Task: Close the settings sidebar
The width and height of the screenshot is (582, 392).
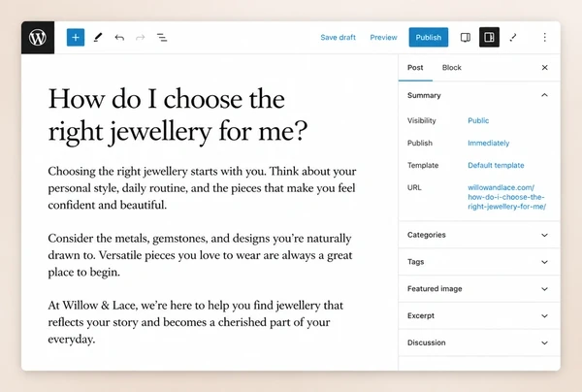Action: (x=544, y=68)
